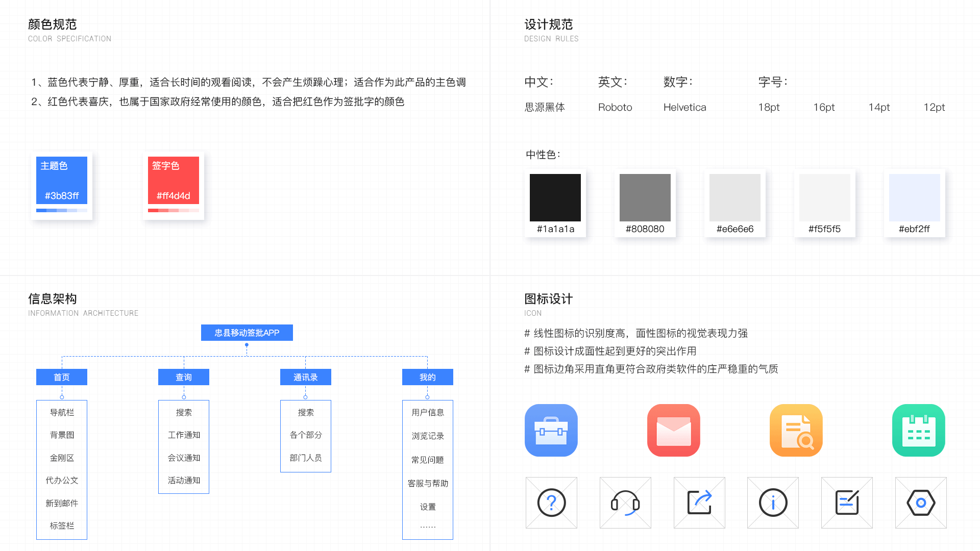The height and width of the screenshot is (551, 980).
Task: Pick the gray #808080 neutral swatch
Action: click(645, 197)
